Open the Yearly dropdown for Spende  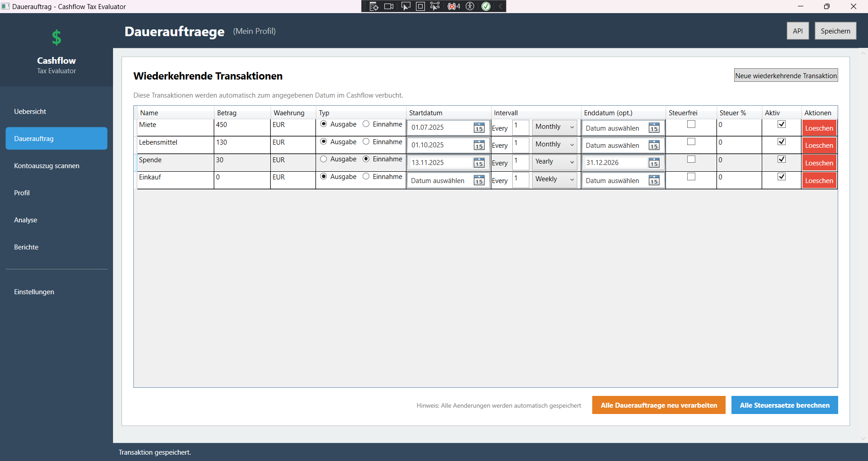point(554,161)
